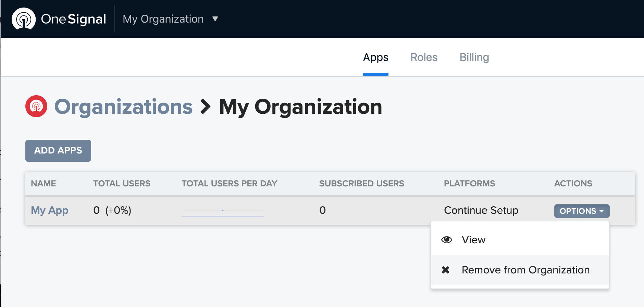644x307 pixels.
Task: Click the NAME column header
Action: click(44, 183)
